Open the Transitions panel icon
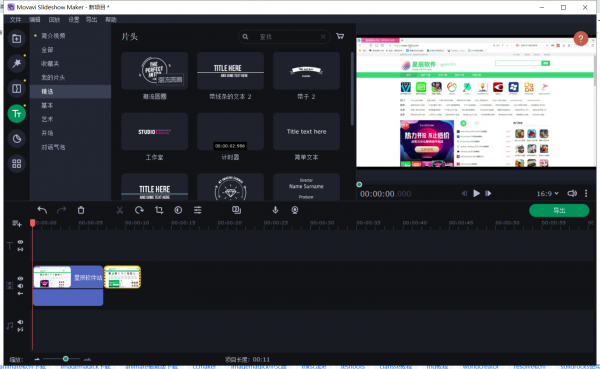The height and width of the screenshot is (369, 600). point(16,89)
